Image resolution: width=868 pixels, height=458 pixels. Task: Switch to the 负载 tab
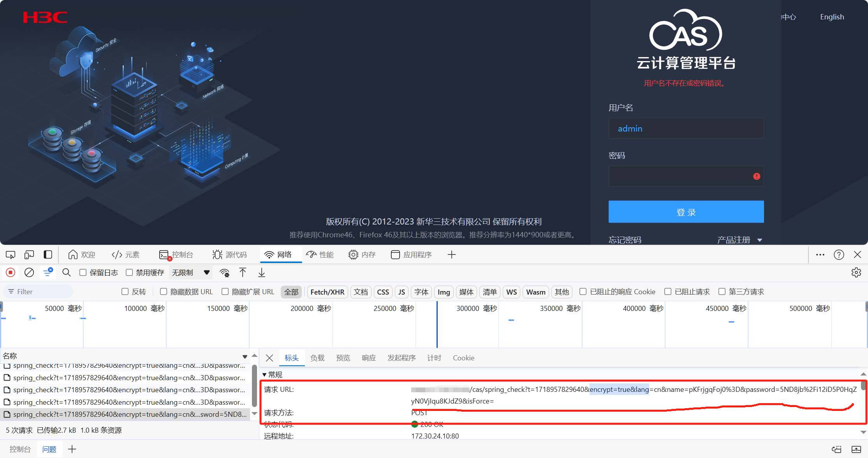click(317, 358)
